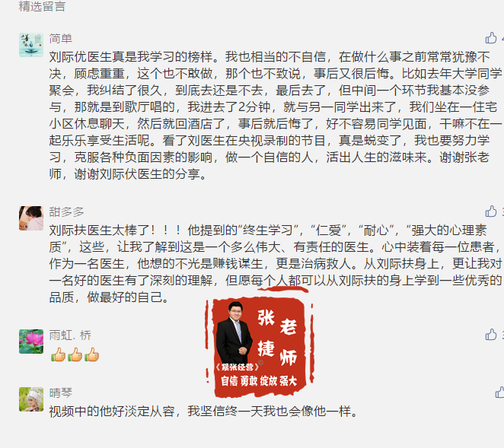Viewport: 504px width, 448px height.
Task: Click the 精选留言 section header
Action: coord(42,6)
